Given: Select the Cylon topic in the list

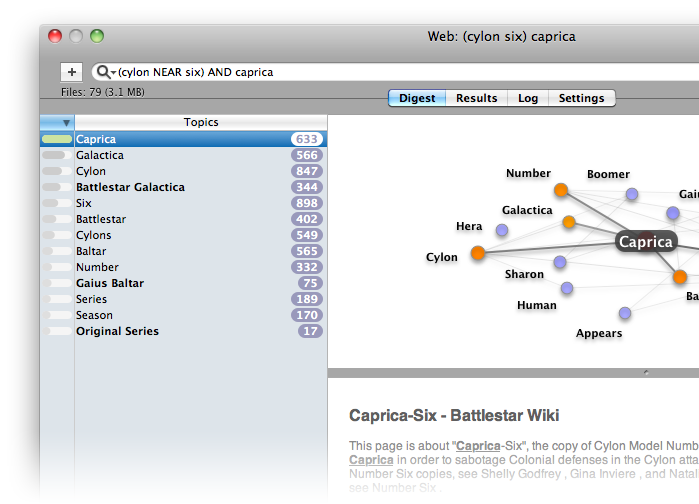Looking at the screenshot, I should 183,171.
